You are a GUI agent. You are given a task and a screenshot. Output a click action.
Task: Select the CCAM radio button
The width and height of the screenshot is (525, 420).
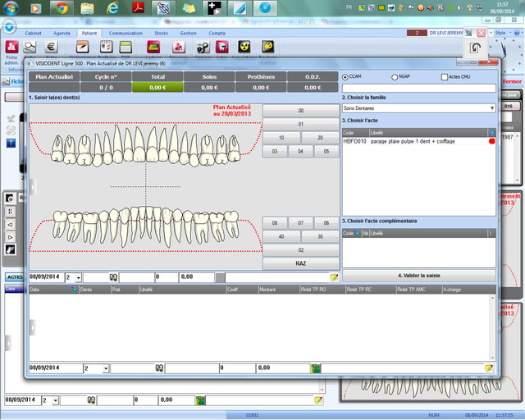point(345,77)
